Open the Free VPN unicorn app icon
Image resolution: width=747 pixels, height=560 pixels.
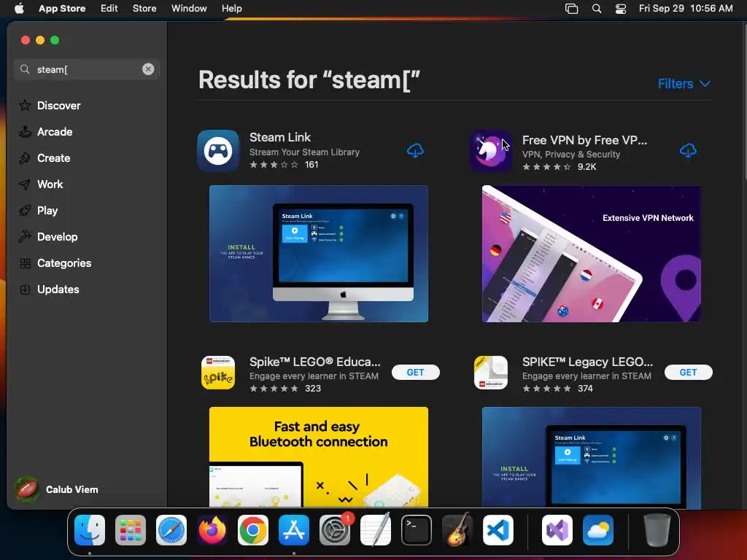click(x=491, y=150)
